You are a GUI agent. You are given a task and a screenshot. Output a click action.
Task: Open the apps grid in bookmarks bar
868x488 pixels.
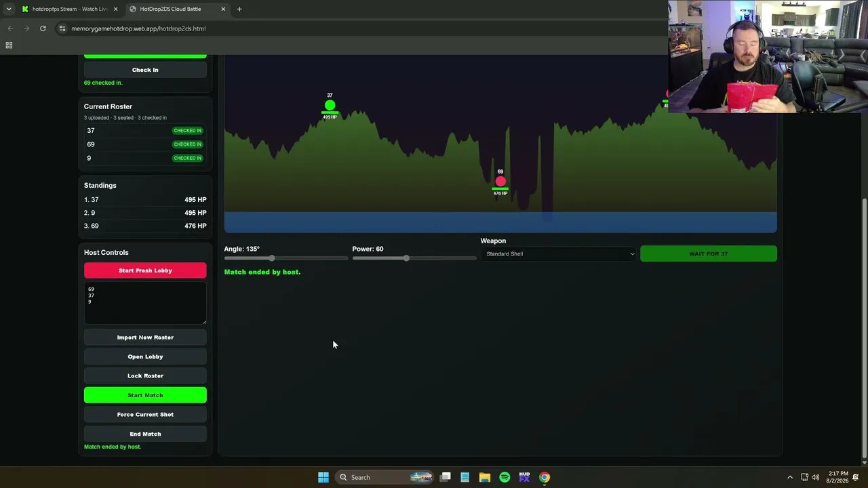point(9,45)
